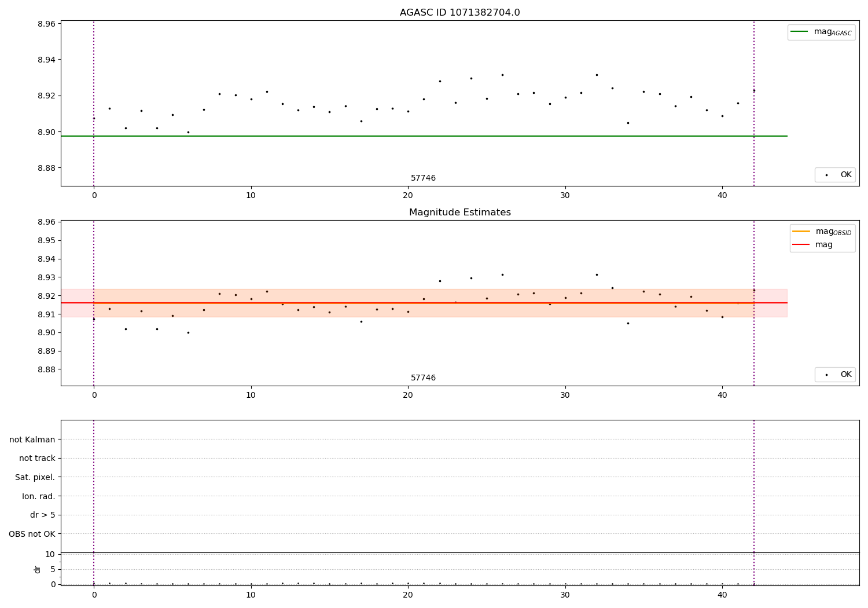Click the dr y-axis label

38,569
